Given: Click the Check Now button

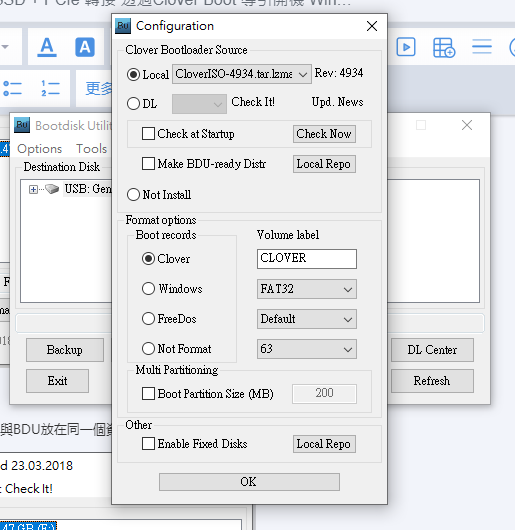Looking at the screenshot, I should 324,134.
